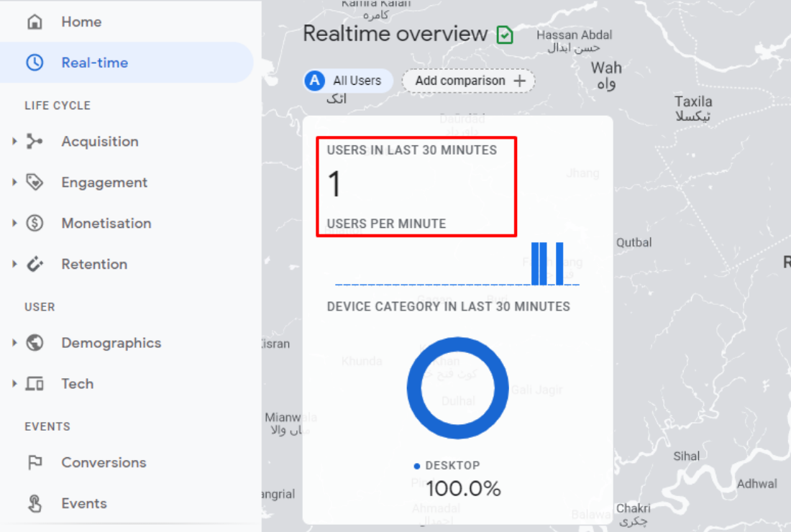Viewport: 791px width, 532px height.
Task: Click the Real-time clock icon
Action: [x=35, y=63]
